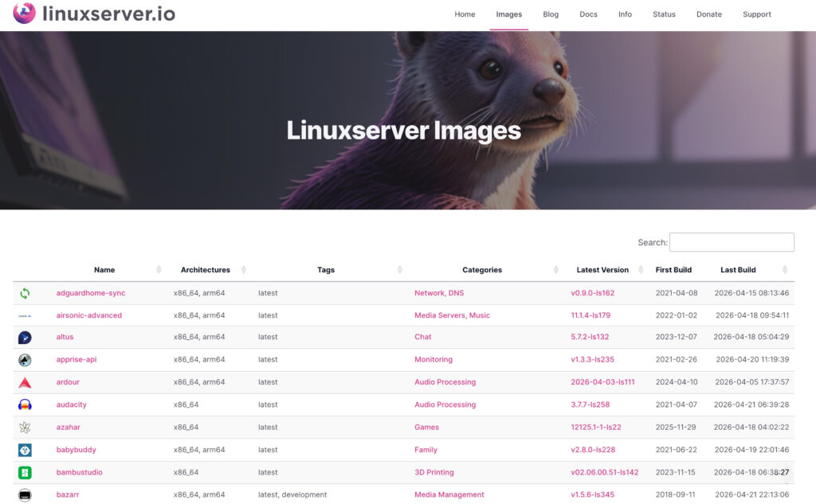Open the Status page from navigation

coord(664,14)
